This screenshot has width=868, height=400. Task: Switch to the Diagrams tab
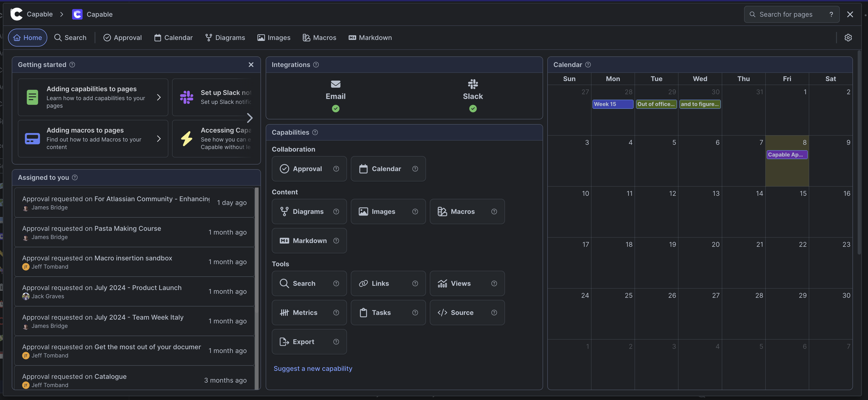point(225,38)
